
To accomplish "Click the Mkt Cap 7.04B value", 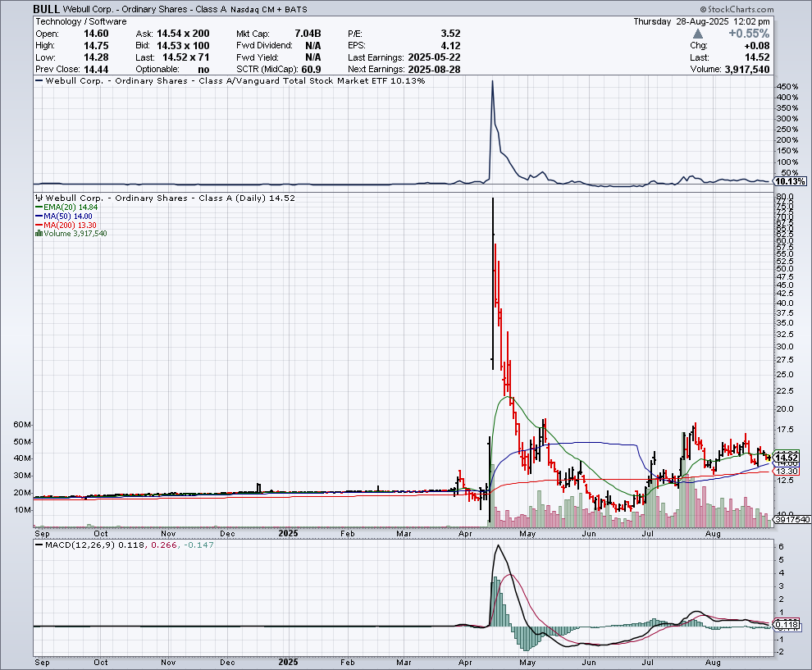I will click(308, 34).
